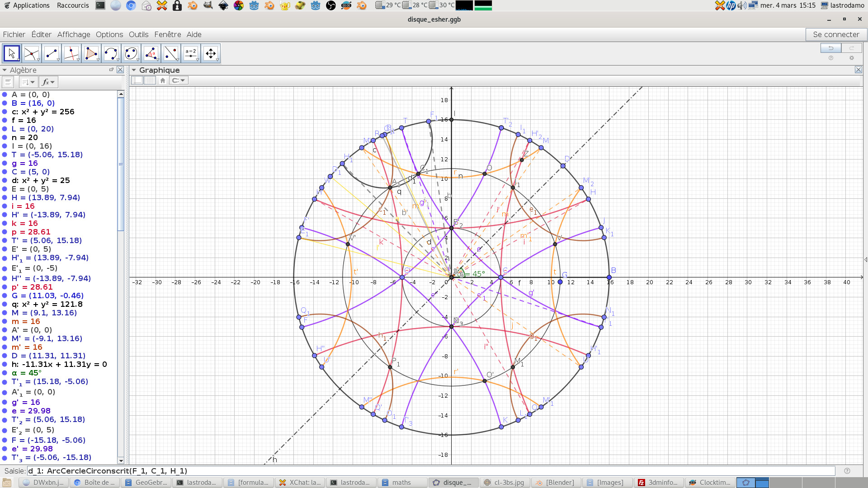Screen dimensions: 868x488
Task: Select the Perpendicular line tool
Action: (x=71, y=53)
